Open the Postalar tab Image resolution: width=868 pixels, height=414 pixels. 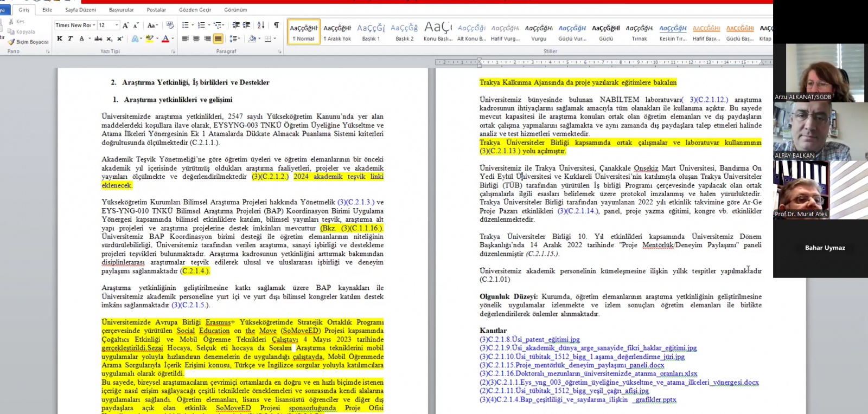pos(157,10)
